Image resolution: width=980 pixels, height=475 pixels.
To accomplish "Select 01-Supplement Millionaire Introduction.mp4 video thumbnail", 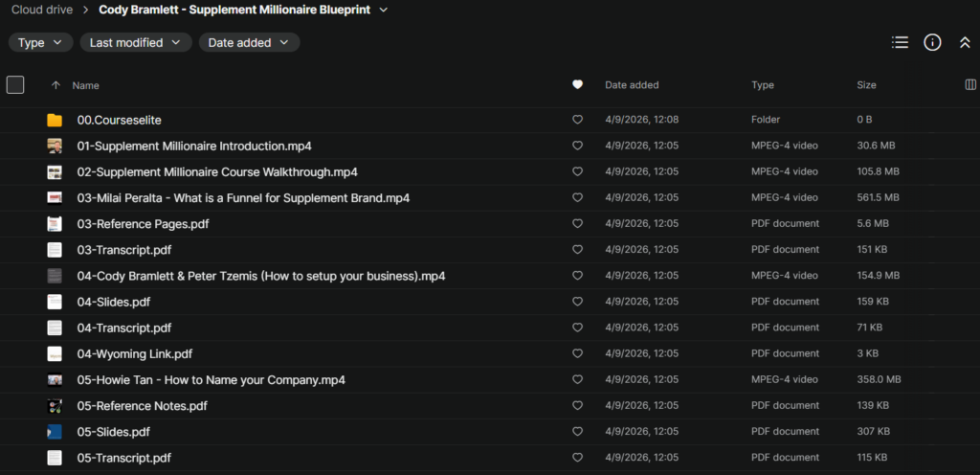I will (x=55, y=147).
